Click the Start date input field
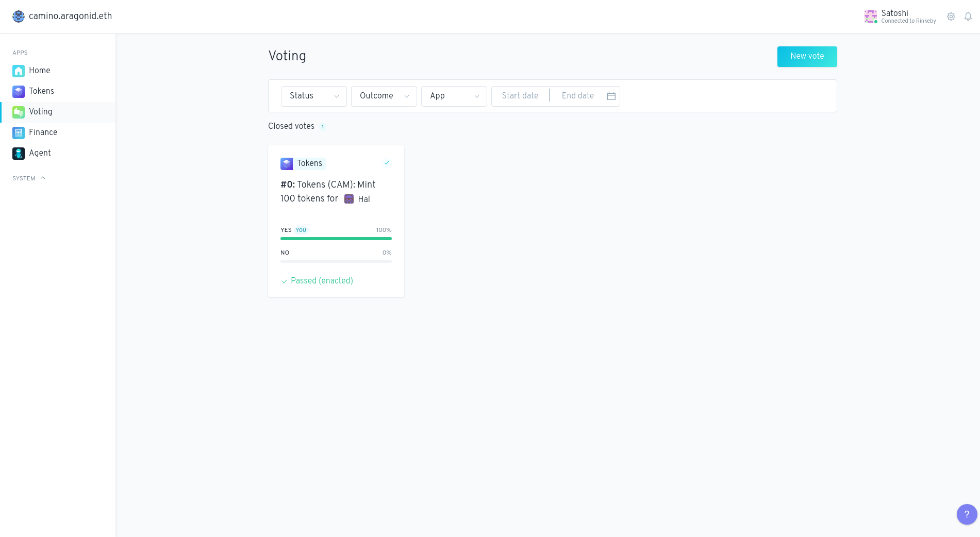 [x=520, y=96]
